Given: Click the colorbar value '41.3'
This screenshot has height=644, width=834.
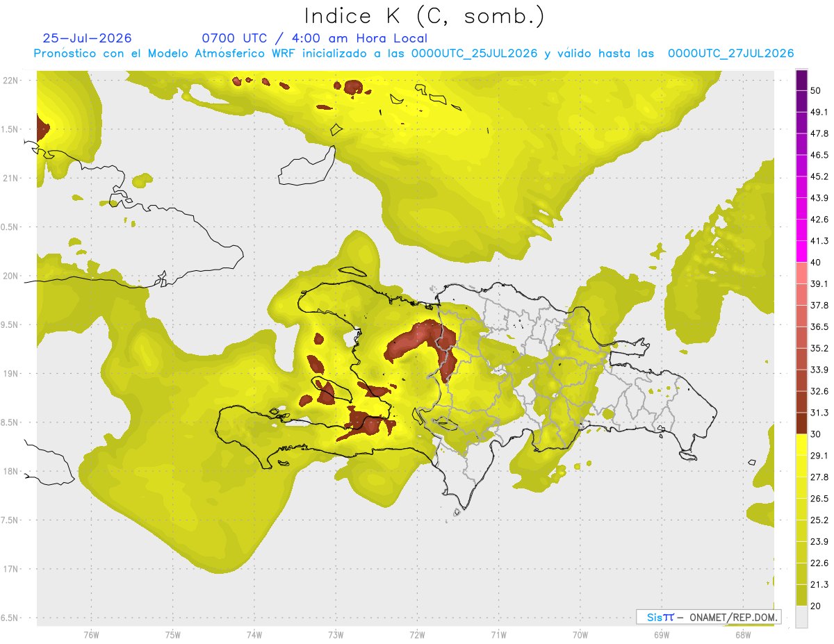Looking at the screenshot, I should point(819,241).
